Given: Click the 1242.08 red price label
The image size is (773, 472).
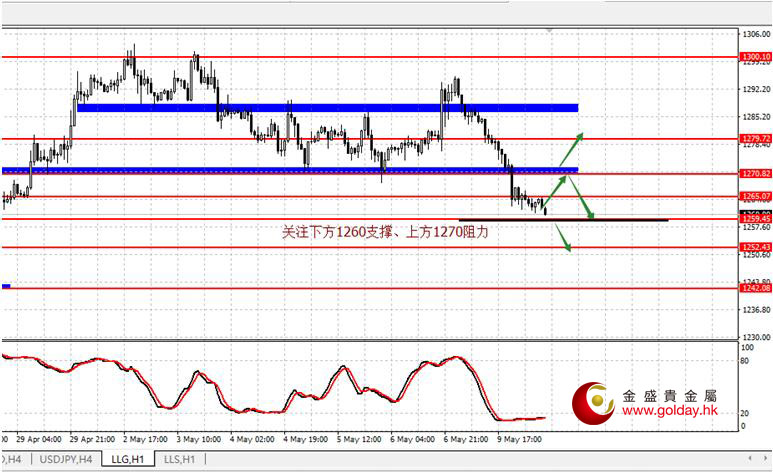Looking at the screenshot, I should [755, 288].
